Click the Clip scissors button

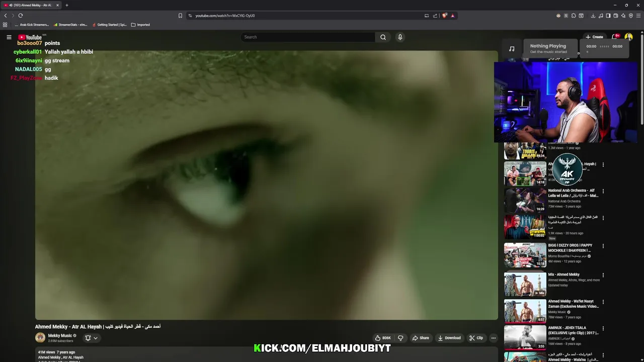point(476,338)
